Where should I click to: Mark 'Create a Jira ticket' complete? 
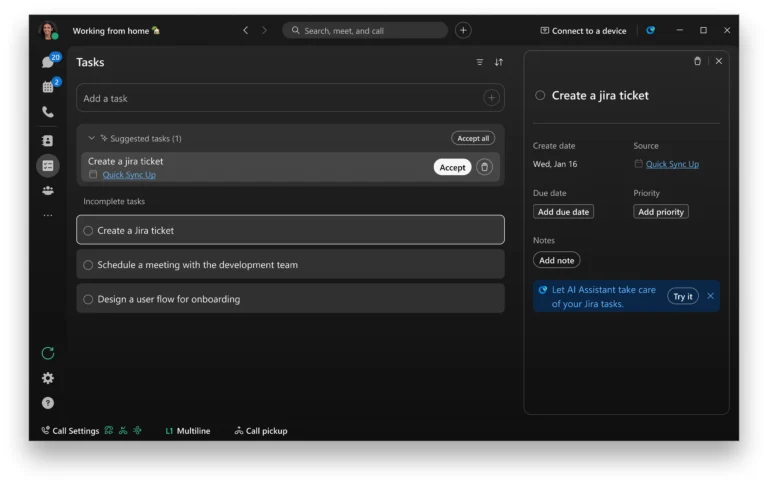point(88,231)
